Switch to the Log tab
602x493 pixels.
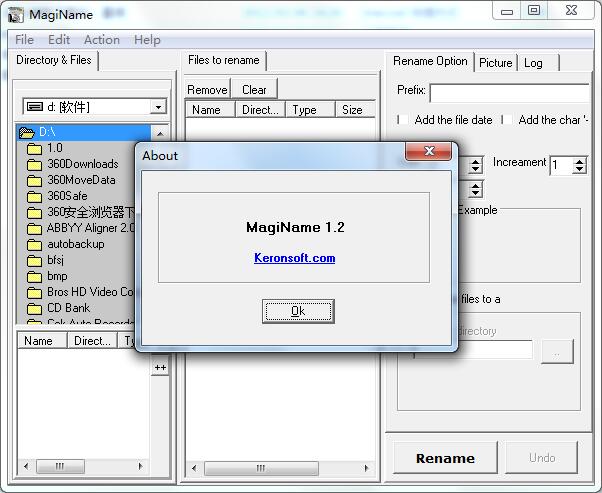[x=538, y=63]
